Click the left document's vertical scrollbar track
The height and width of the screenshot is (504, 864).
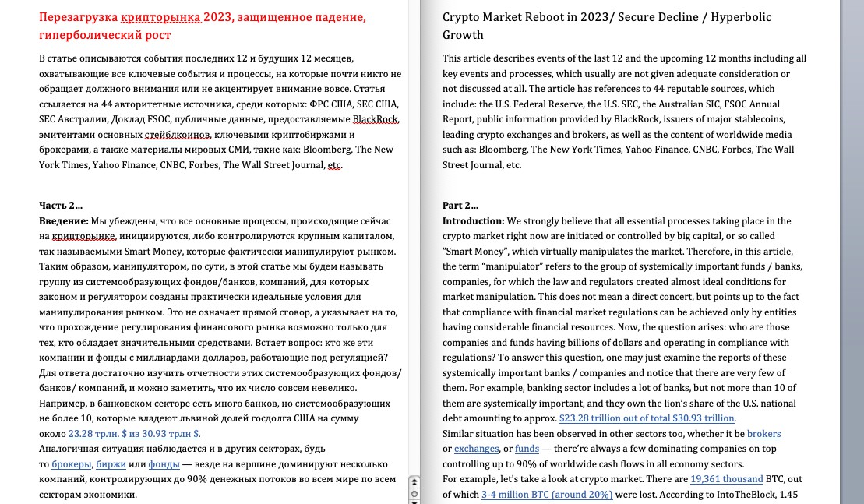coord(414,237)
